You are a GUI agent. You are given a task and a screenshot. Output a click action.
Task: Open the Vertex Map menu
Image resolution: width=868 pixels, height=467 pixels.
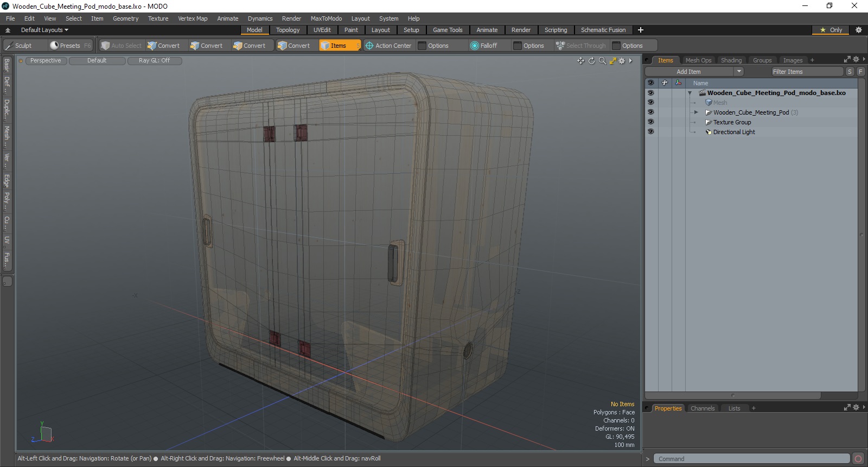[x=193, y=18]
